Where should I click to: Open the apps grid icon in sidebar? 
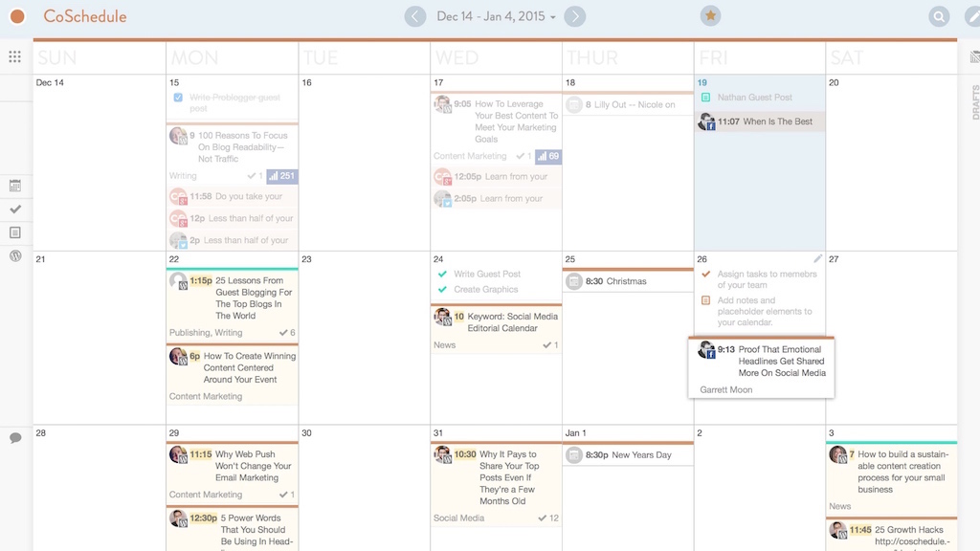(x=15, y=56)
